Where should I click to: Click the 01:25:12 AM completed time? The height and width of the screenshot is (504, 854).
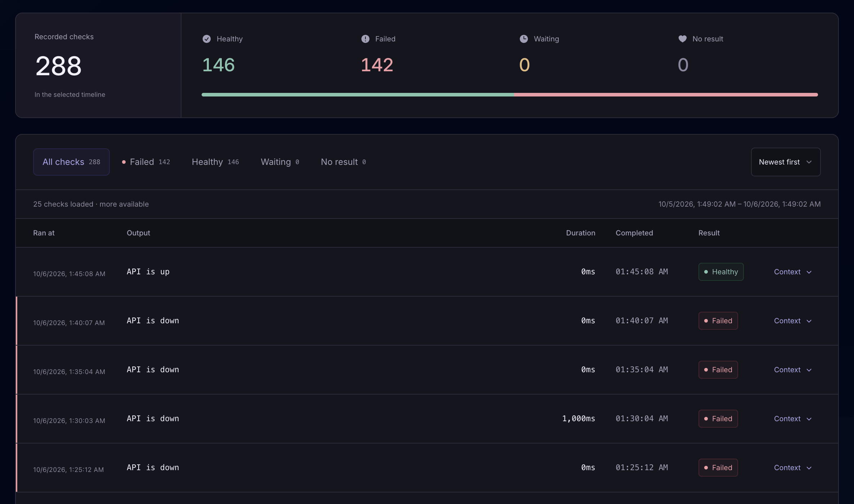click(642, 468)
